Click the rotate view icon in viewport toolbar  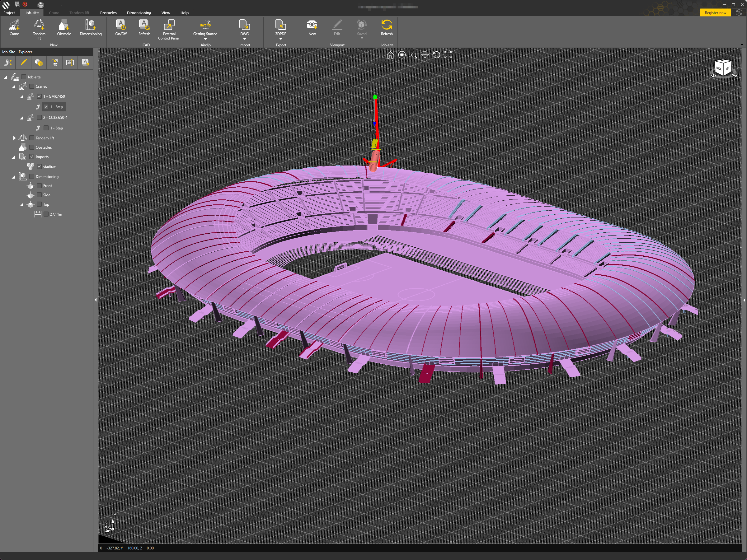(436, 55)
